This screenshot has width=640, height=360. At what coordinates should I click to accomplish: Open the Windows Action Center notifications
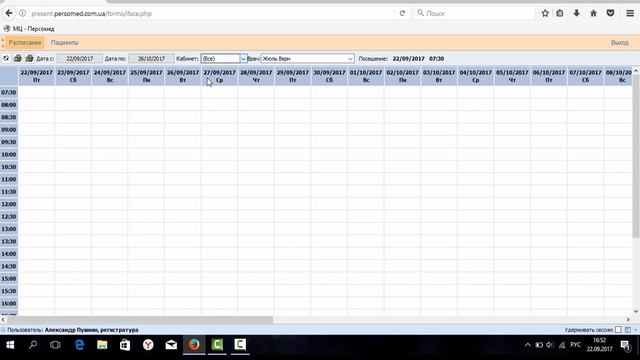coord(626,346)
